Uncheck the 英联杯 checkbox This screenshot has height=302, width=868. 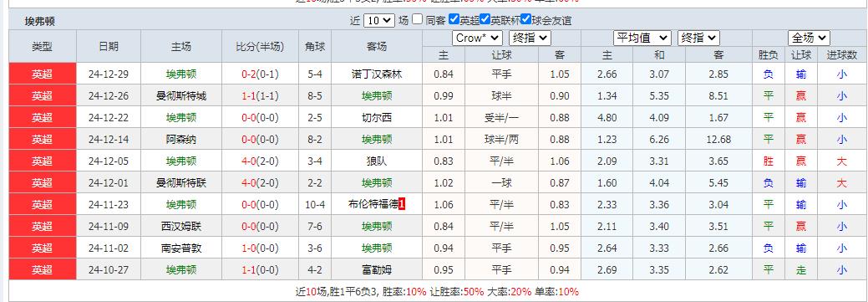tap(485, 19)
